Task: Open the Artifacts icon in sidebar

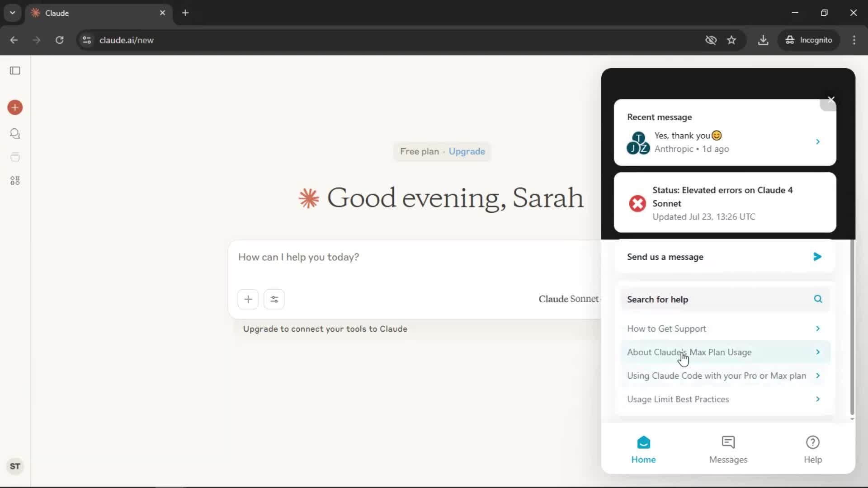Action: 15,181
